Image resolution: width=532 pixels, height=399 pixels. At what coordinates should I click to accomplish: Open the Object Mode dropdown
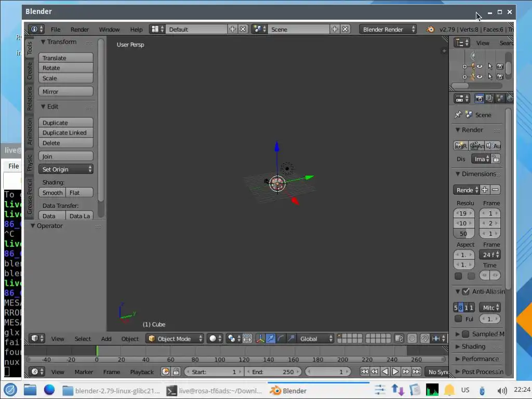pyautogui.click(x=175, y=338)
